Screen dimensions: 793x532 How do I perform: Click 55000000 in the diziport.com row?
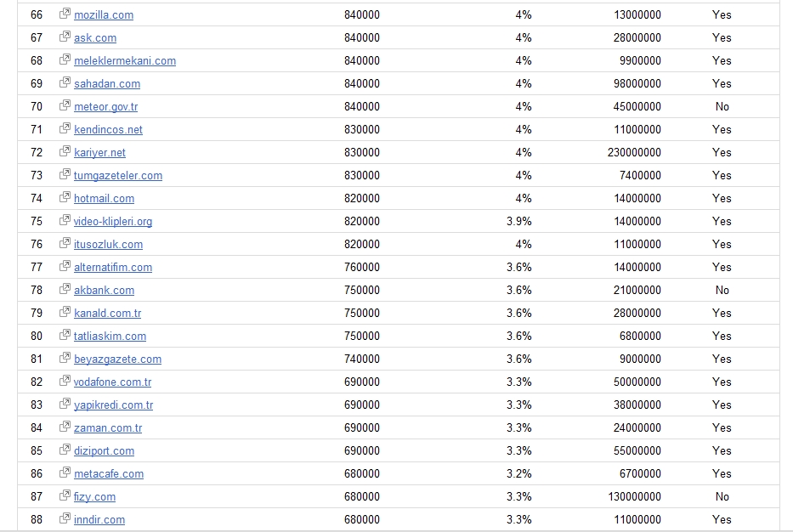[637, 451]
